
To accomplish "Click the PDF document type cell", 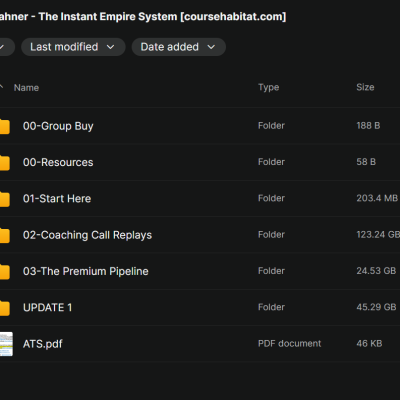I will point(289,344).
